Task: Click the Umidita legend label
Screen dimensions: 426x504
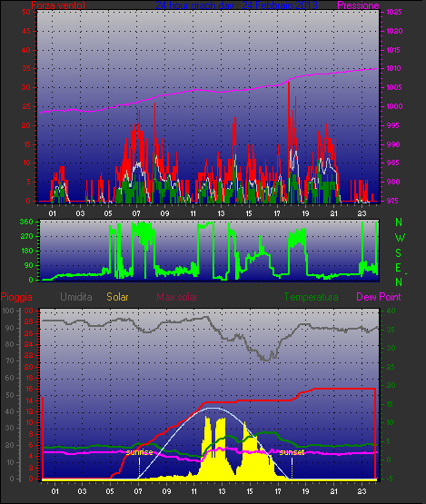Action: point(76,297)
